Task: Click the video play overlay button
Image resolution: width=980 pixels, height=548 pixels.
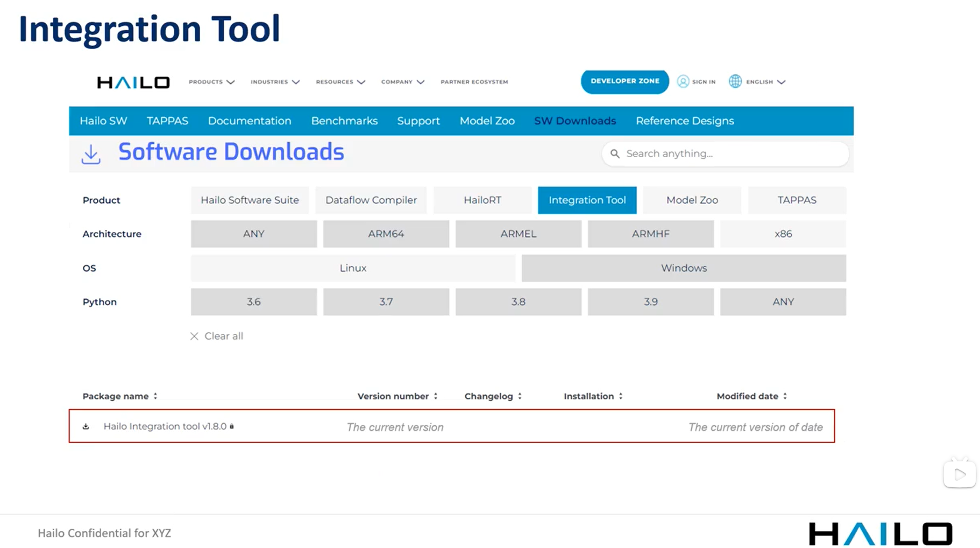Action: [x=960, y=474]
